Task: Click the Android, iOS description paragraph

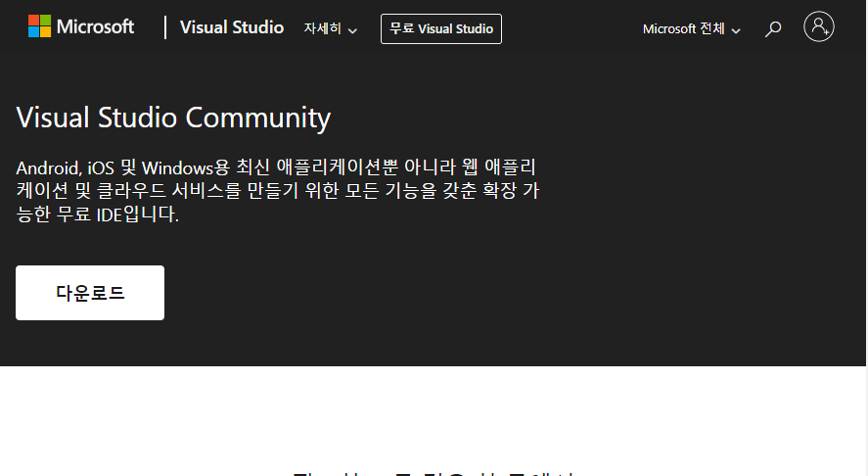Action: click(277, 191)
